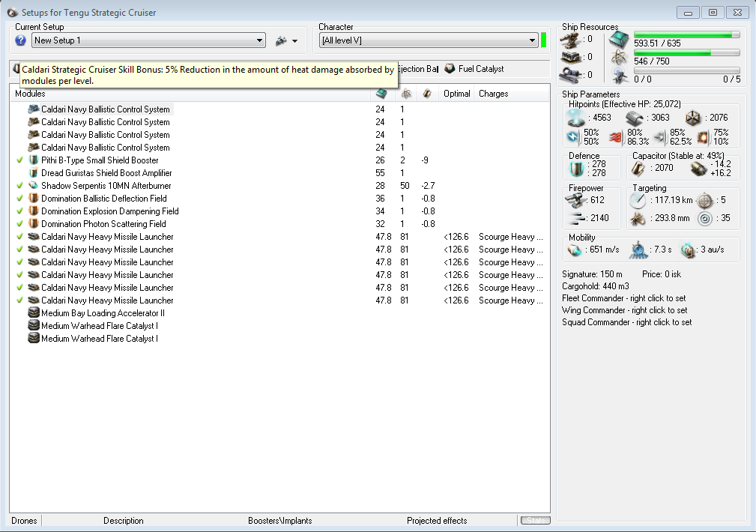The width and height of the screenshot is (756, 532).
Task: Open the ship fitting menu arrow beside spaceship icon
Action: click(x=294, y=41)
